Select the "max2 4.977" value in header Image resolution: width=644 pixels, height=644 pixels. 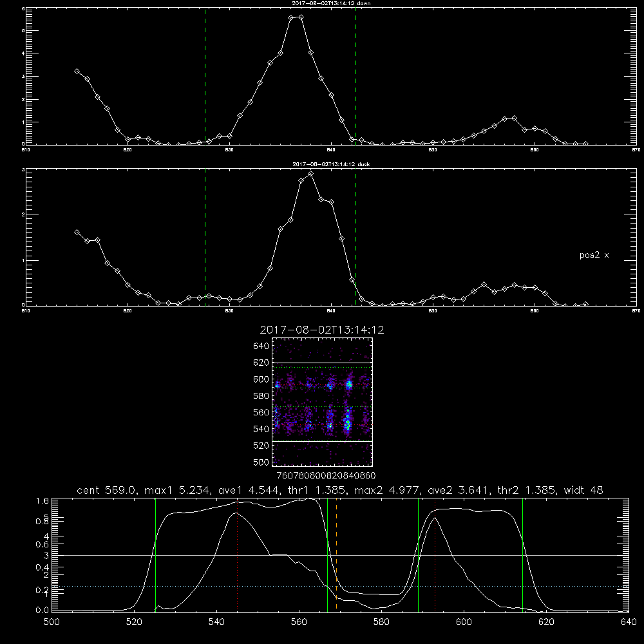pos(387,490)
